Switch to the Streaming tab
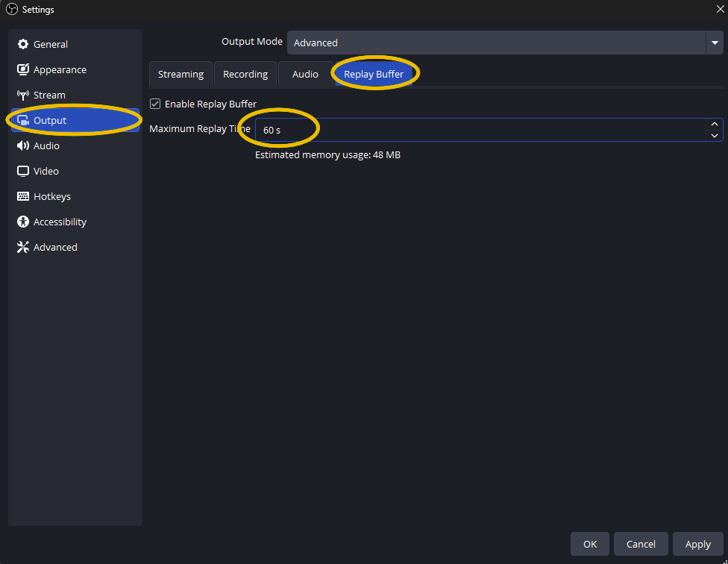 tap(181, 75)
